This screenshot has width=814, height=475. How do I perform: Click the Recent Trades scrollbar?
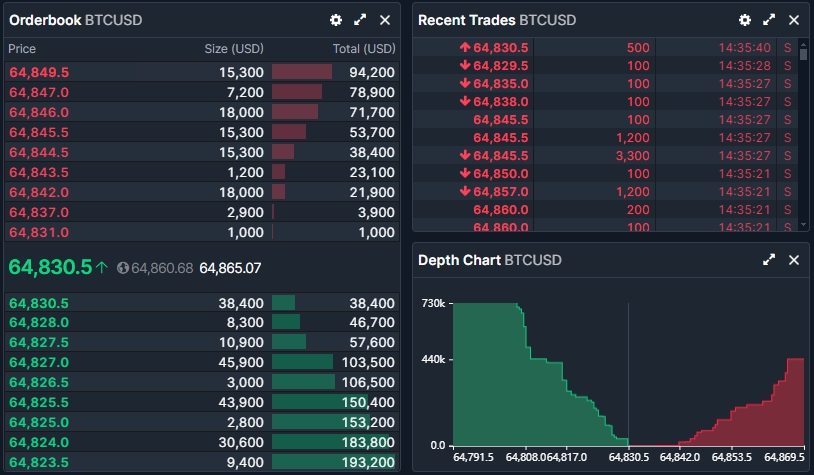click(x=803, y=54)
